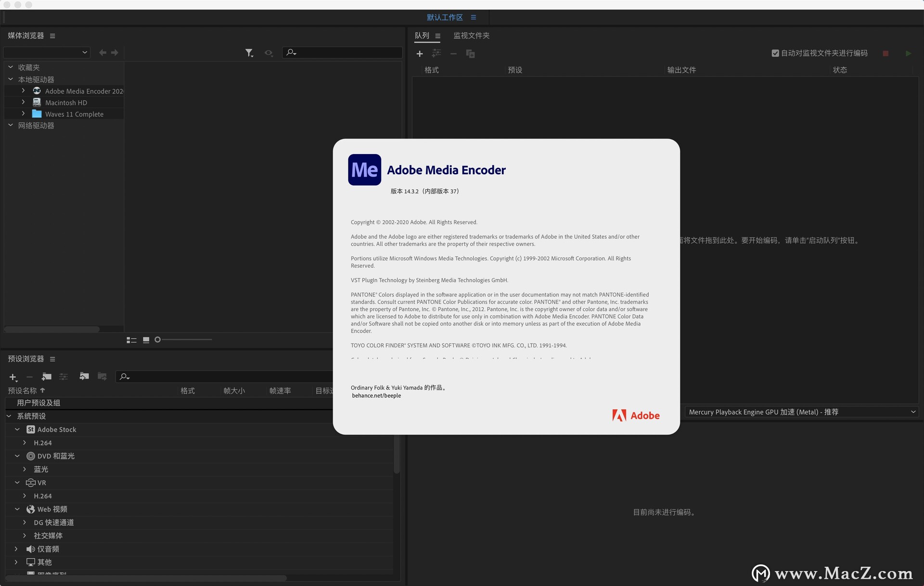Expand the Waves 11 Complete drive entry

(x=23, y=114)
